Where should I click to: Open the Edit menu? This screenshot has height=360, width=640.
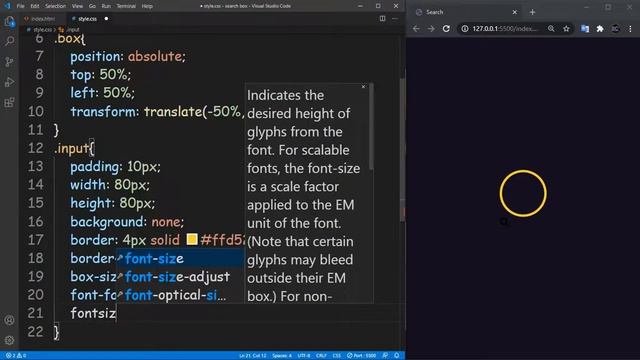click(x=35, y=6)
